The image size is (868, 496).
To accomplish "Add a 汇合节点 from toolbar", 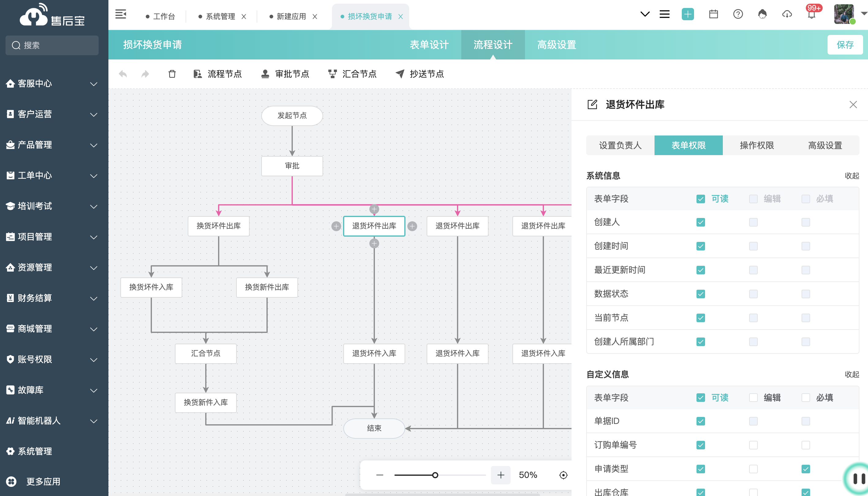I will [352, 74].
